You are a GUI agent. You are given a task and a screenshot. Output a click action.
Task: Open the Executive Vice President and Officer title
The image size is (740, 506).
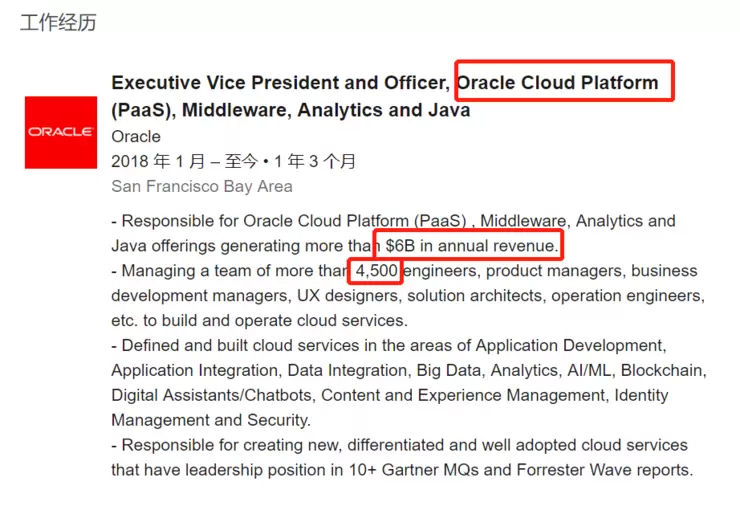(x=280, y=83)
